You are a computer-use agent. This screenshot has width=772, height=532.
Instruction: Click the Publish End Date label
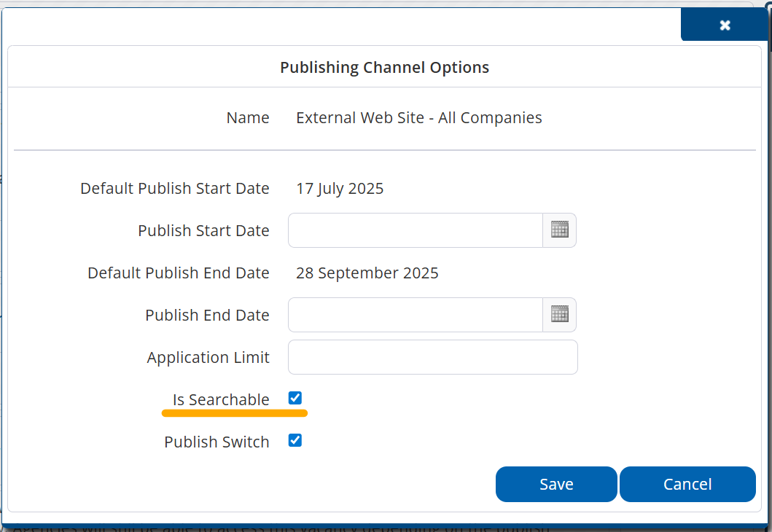point(207,315)
